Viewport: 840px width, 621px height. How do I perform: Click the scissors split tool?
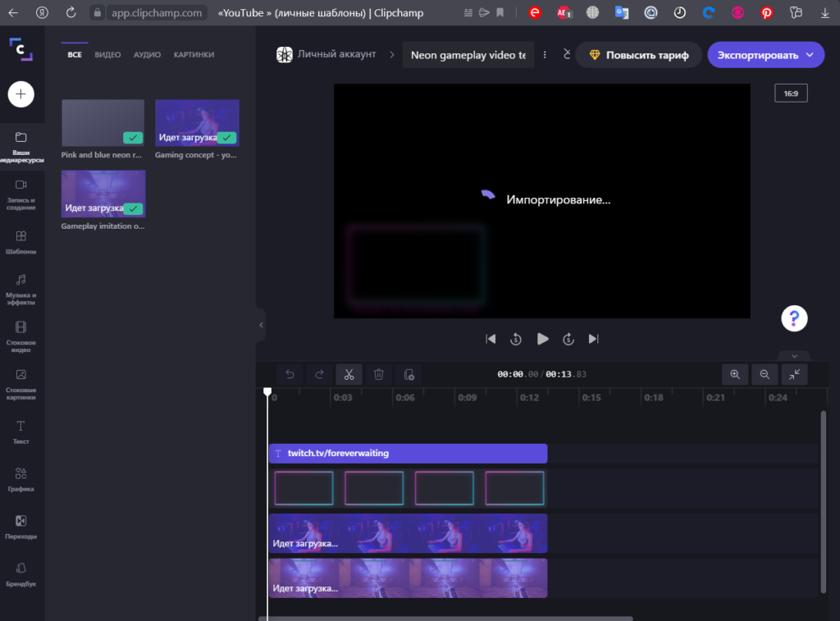click(349, 375)
